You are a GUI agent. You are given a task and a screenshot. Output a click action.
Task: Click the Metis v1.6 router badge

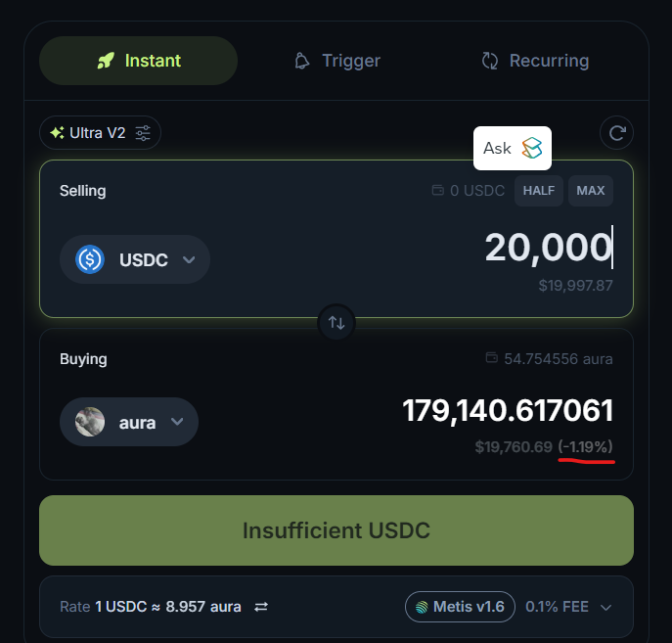point(460,607)
